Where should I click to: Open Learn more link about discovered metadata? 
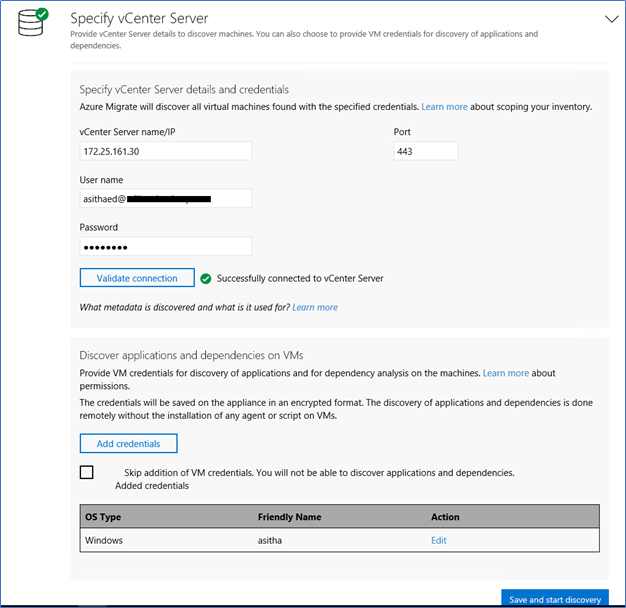tap(315, 307)
